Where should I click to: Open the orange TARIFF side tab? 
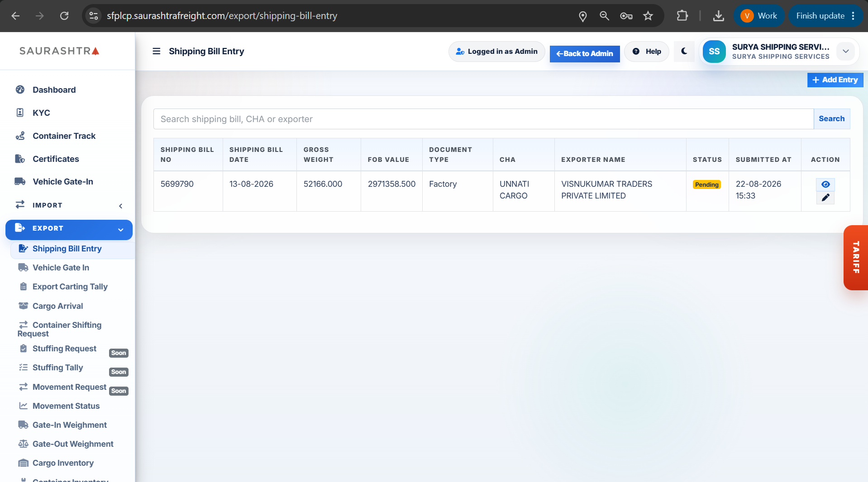point(855,258)
